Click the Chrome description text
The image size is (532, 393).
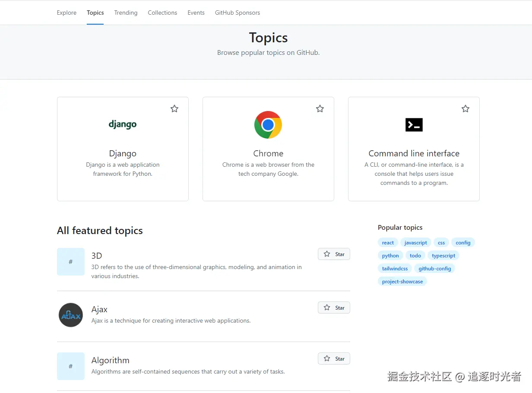(268, 169)
